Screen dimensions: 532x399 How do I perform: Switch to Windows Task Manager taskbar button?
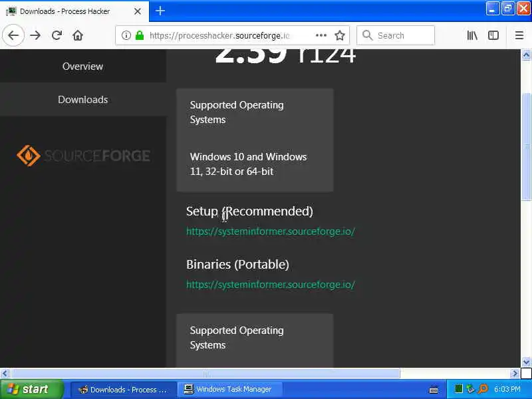(231, 389)
